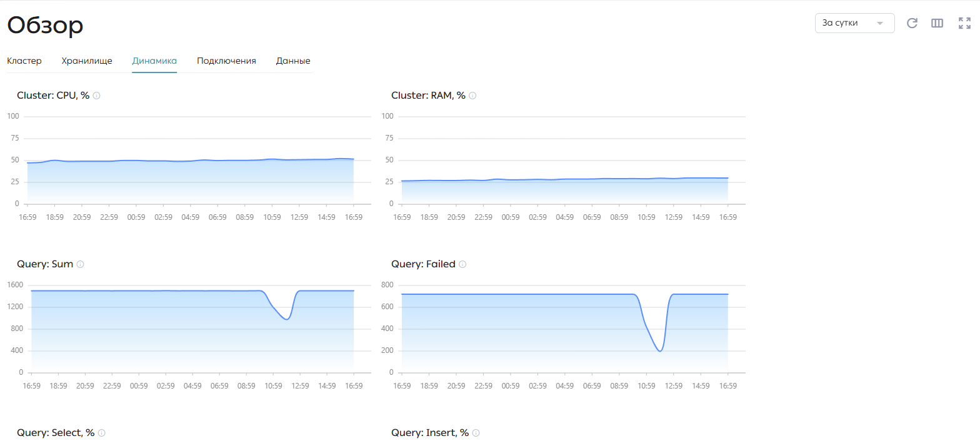Screen dimensions: 980x446
Task: Open the Подключения tab
Action: 226,61
